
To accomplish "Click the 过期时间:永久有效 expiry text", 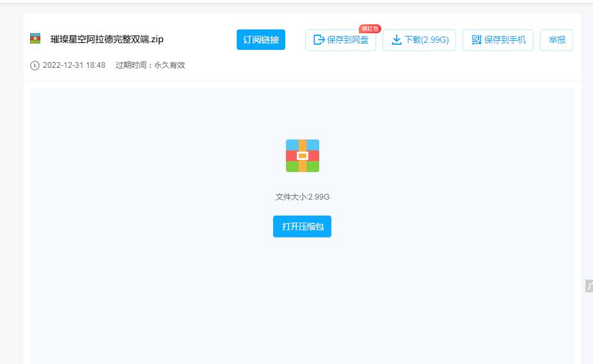I will (150, 65).
